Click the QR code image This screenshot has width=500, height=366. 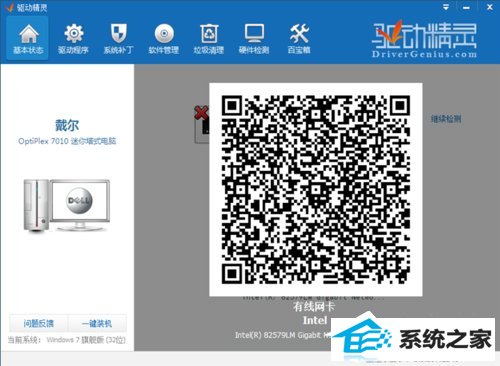click(x=316, y=189)
